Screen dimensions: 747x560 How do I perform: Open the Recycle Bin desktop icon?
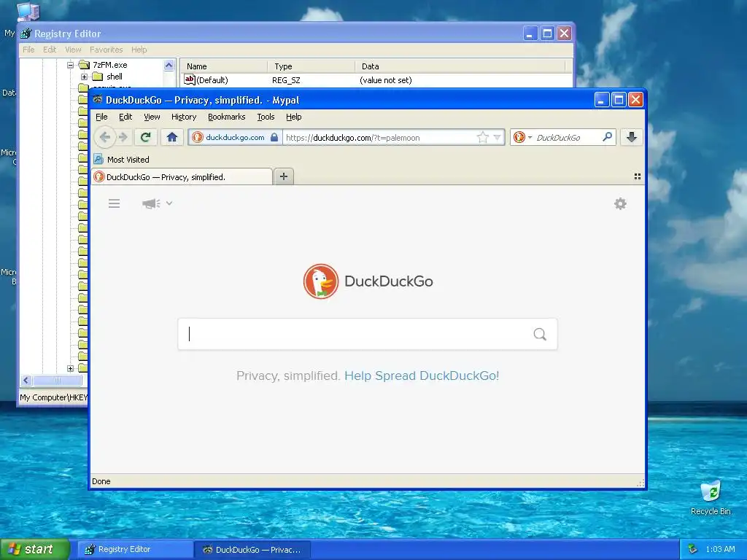coord(711,497)
